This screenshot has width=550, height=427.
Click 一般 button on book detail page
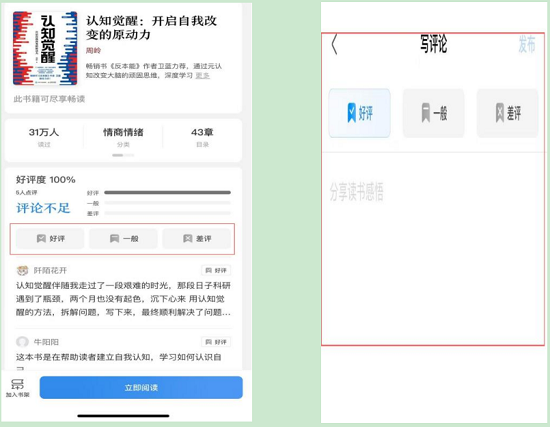tap(123, 239)
